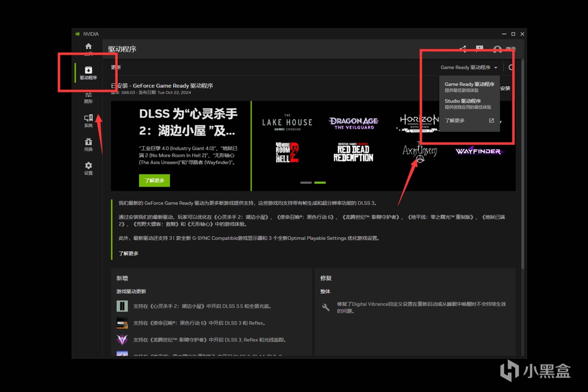Expand the Game Ready 驱动程序 dropdown

pyautogui.click(x=469, y=68)
